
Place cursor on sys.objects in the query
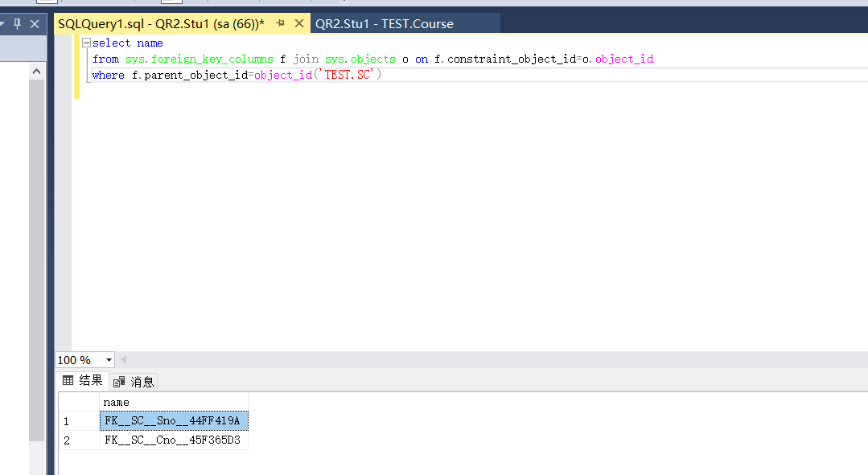pyautogui.click(x=360, y=59)
